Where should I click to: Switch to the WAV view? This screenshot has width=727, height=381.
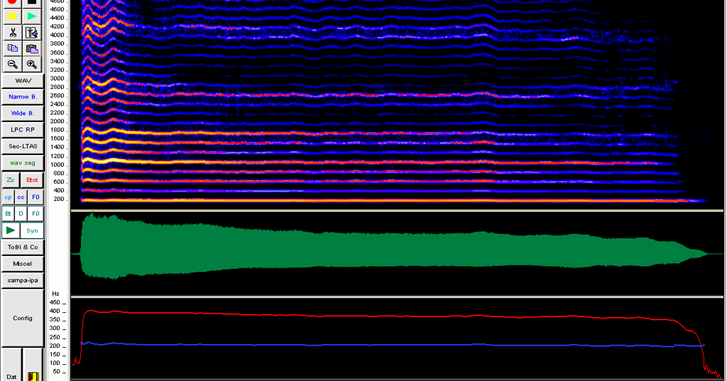23,81
